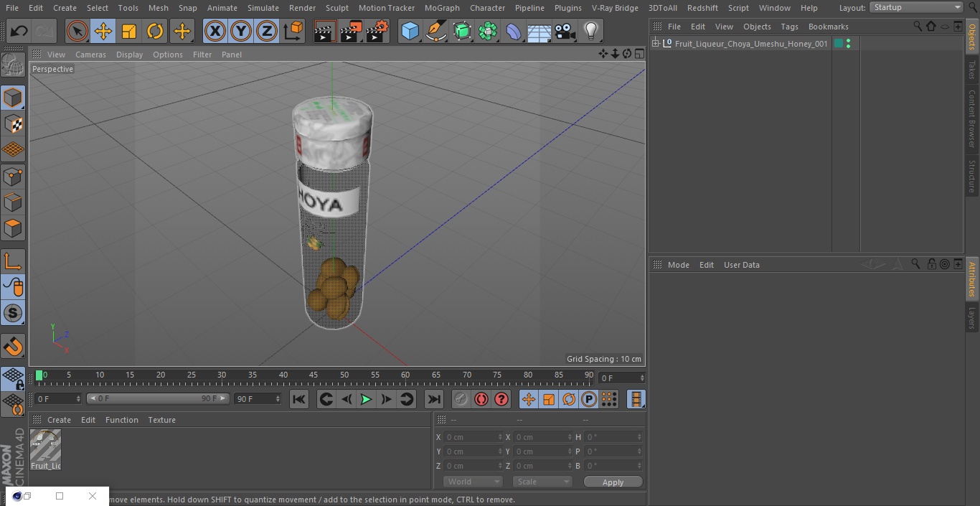Open the Structure side tab

pyautogui.click(x=972, y=176)
